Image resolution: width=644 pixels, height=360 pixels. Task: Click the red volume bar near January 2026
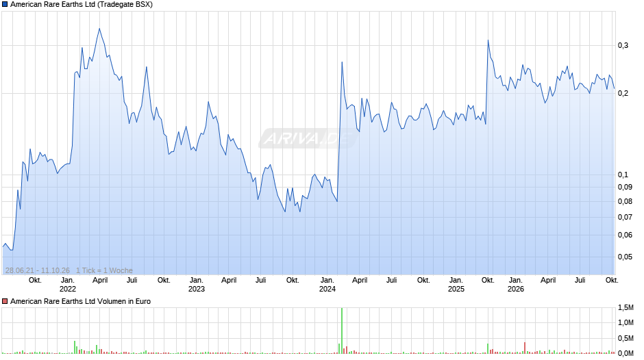(525, 348)
